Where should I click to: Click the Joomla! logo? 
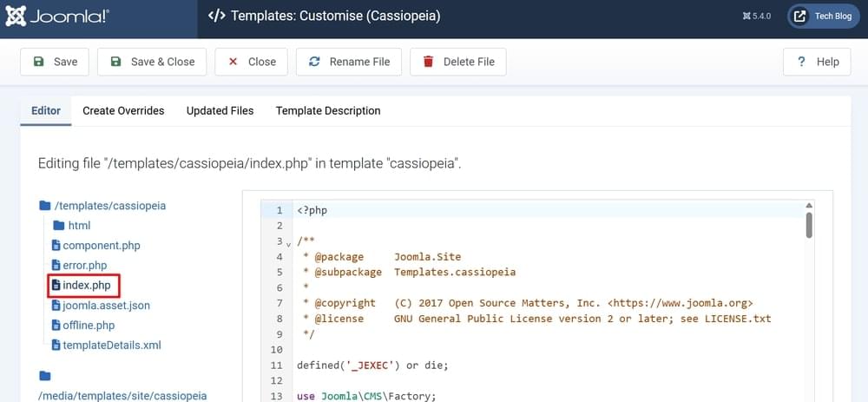[57, 16]
